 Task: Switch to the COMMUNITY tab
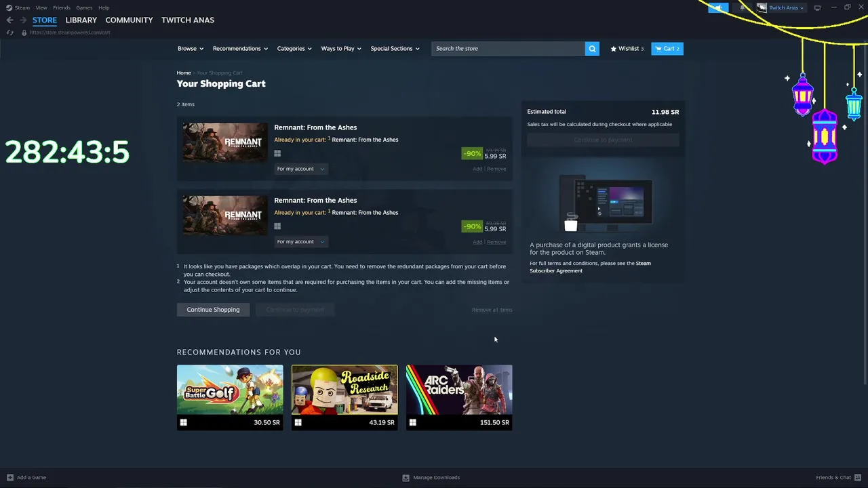coord(129,20)
